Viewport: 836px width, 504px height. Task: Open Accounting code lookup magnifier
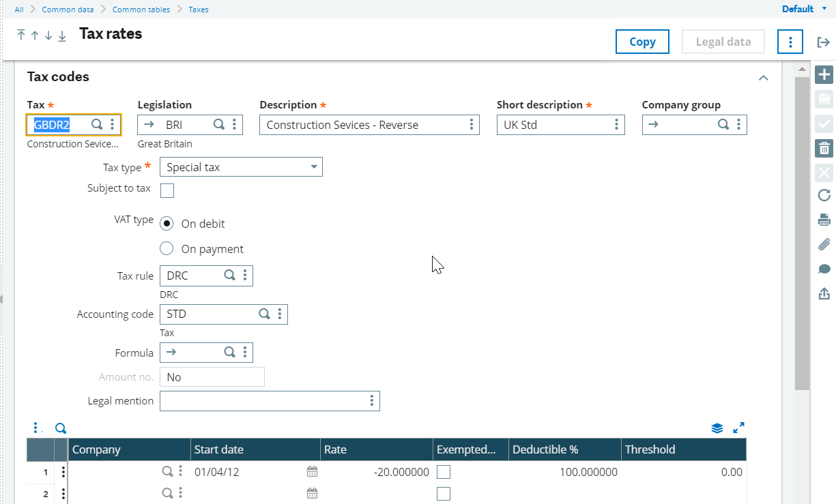264,314
